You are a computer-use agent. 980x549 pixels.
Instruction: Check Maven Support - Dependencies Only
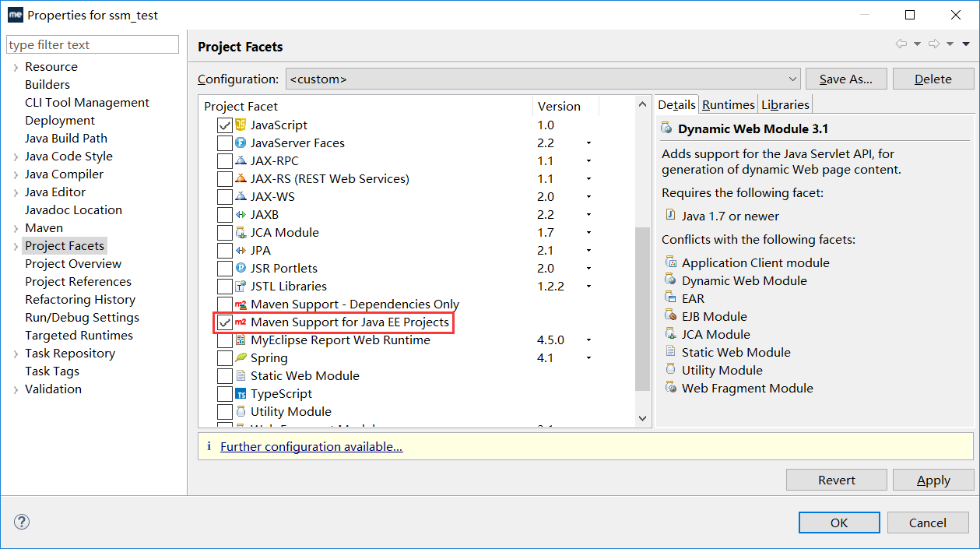click(x=224, y=304)
